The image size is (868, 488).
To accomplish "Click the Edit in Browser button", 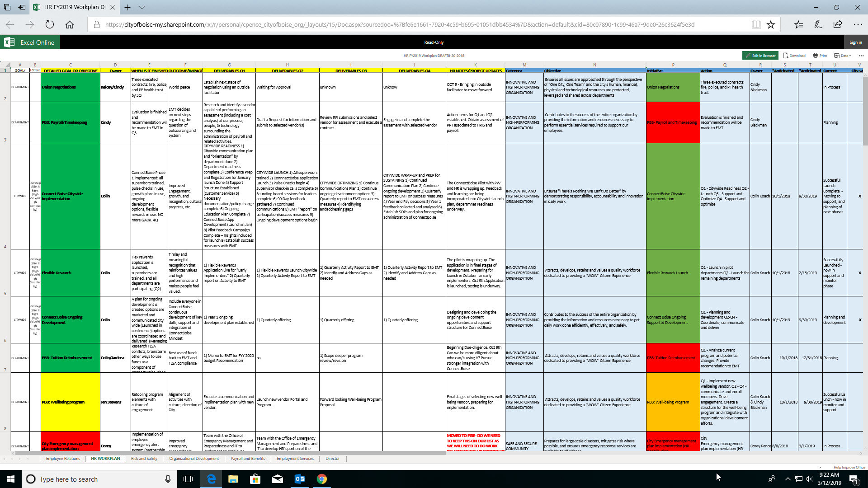I will [760, 56].
